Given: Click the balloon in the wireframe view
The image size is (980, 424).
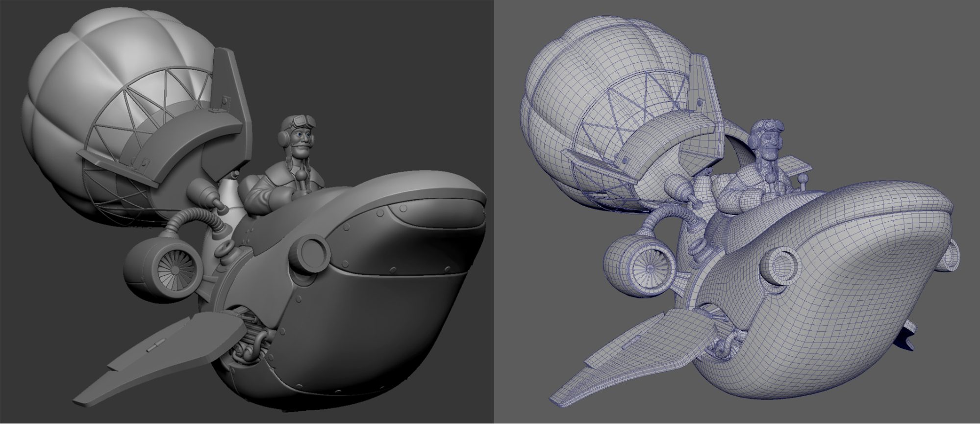Looking at the screenshot, I should click(x=588, y=69).
